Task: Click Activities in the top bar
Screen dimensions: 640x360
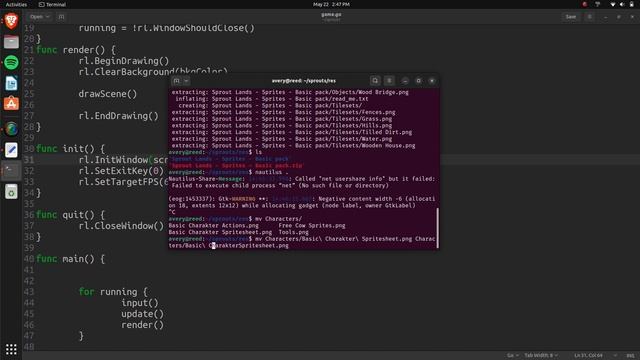Action: tap(16, 4)
